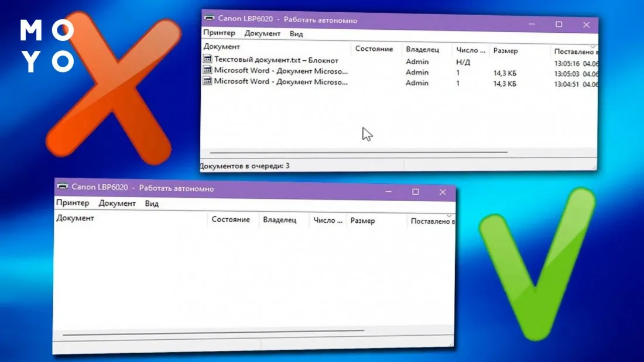This screenshot has height=362, width=644.
Task: Sort by the Число column in the three-document queue
Action: (471, 50)
